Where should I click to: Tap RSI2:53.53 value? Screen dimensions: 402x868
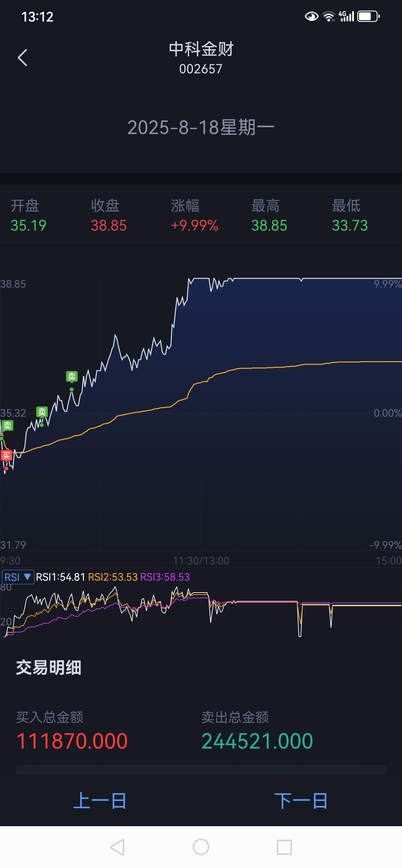point(113,577)
